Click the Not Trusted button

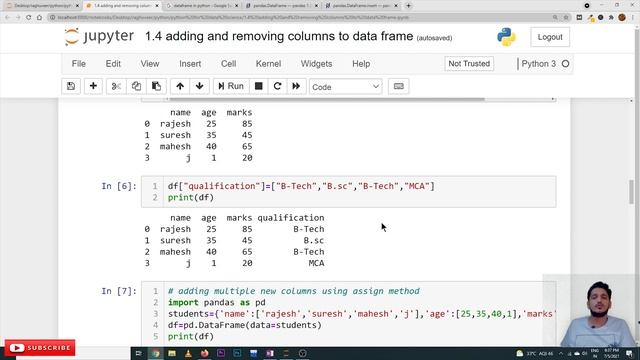click(469, 64)
